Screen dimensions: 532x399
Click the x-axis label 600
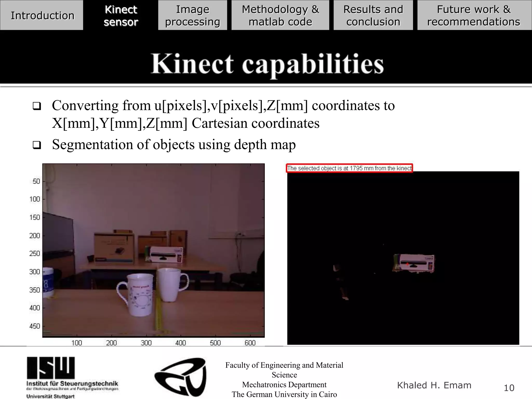click(x=250, y=343)
